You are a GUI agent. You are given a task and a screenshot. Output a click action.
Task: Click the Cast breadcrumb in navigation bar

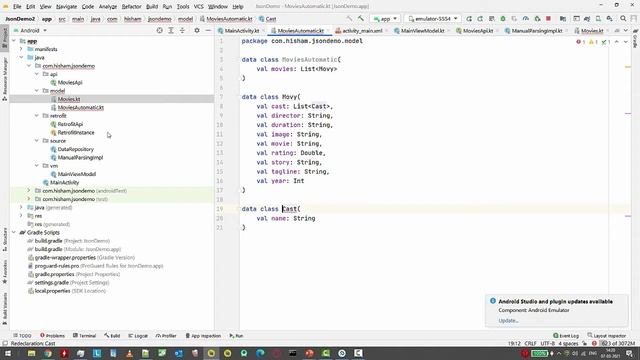point(267,19)
